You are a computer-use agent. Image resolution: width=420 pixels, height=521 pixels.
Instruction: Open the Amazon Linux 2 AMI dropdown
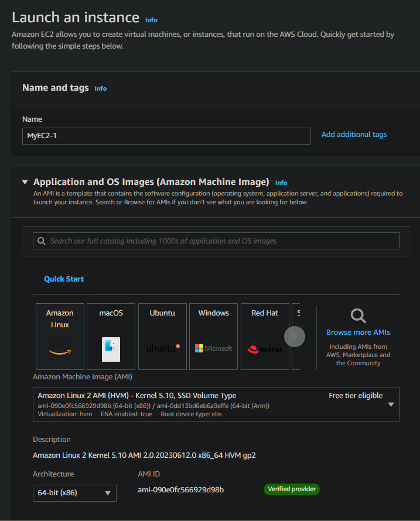click(x=216, y=405)
